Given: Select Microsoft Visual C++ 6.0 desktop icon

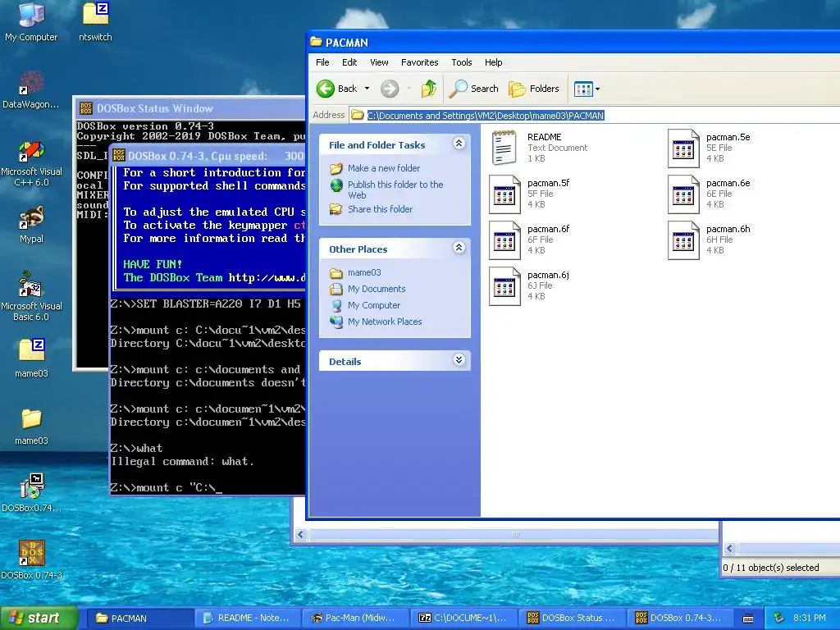Looking at the screenshot, I should pyautogui.click(x=31, y=162).
